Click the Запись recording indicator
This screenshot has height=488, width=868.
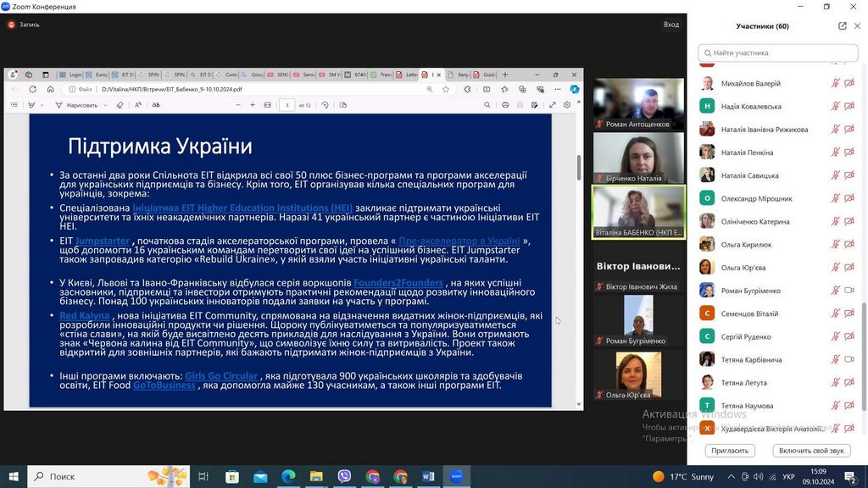(24, 25)
